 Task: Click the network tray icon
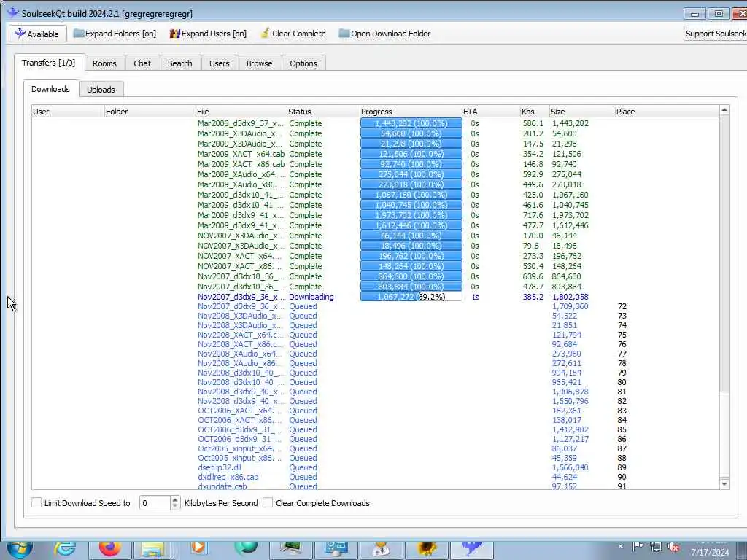tap(656, 547)
